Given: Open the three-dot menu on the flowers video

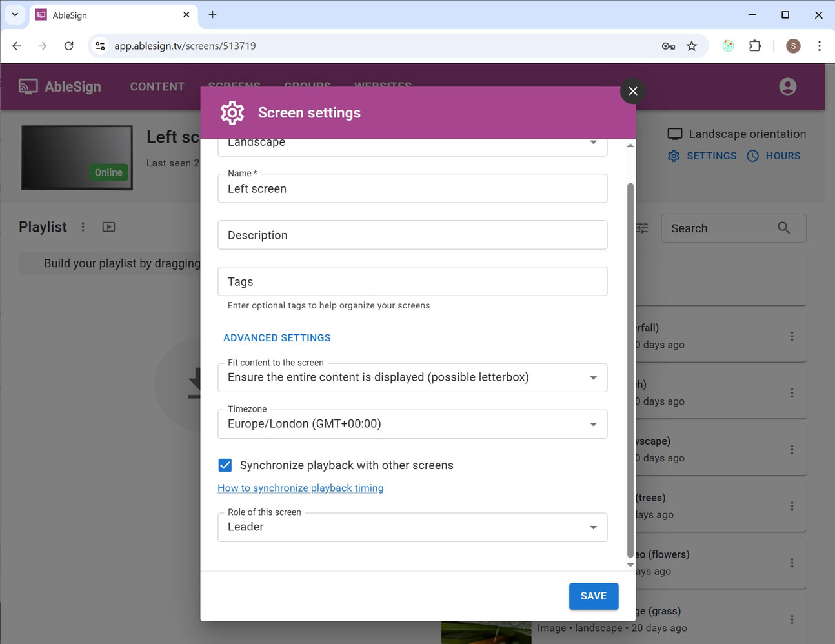Looking at the screenshot, I should [792, 562].
